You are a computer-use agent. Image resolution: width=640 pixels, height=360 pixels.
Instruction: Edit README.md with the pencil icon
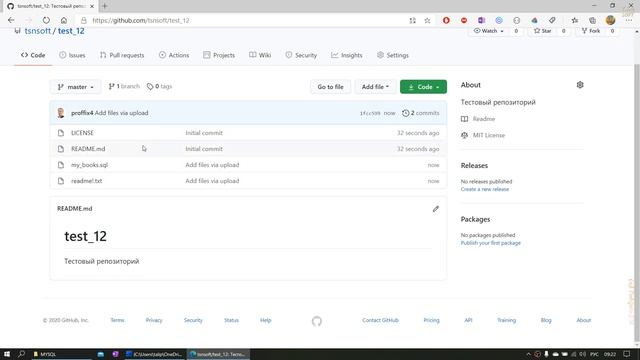(436, 209)
